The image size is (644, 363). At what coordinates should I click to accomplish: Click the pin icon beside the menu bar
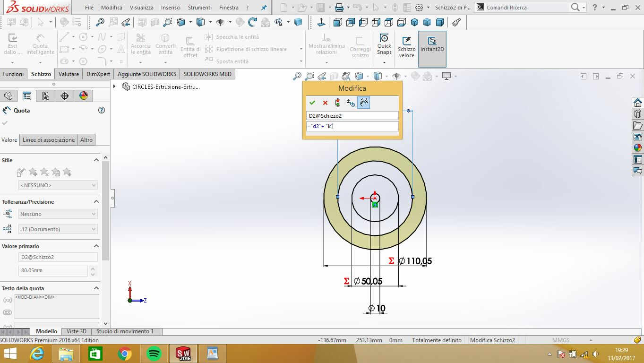click(264, 8)
